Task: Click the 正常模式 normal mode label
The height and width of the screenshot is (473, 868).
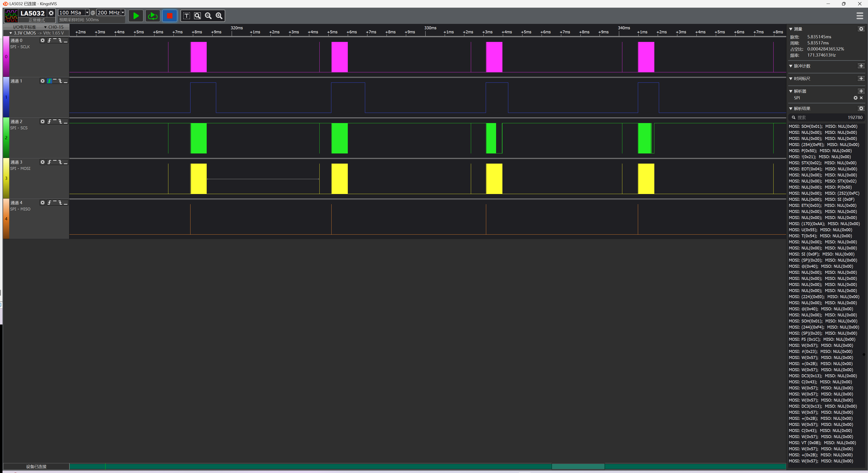Action: 36,20
